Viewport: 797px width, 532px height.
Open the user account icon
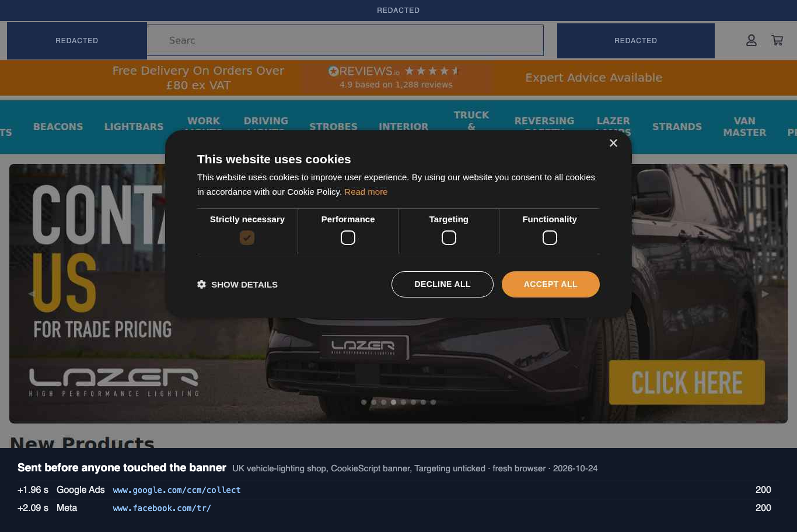(751, 40)
